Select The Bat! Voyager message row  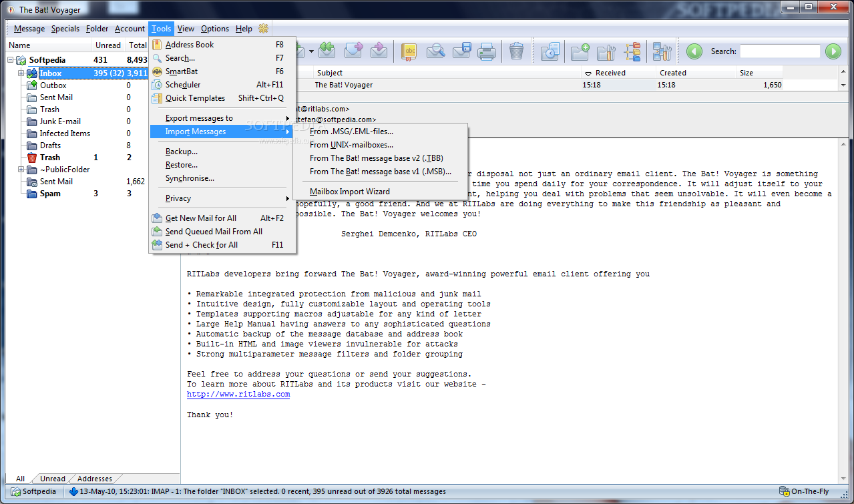(541, 85)
